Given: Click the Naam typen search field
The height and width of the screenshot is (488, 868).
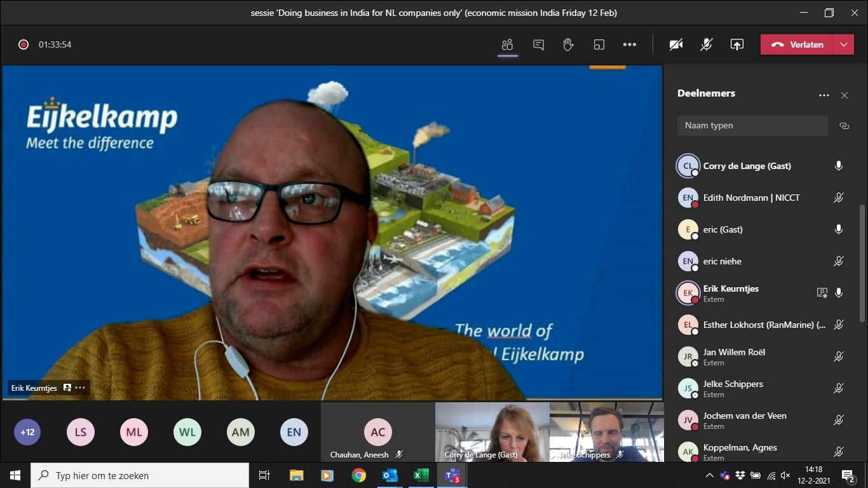Looking at the screenshot, I should coord(752,126).
